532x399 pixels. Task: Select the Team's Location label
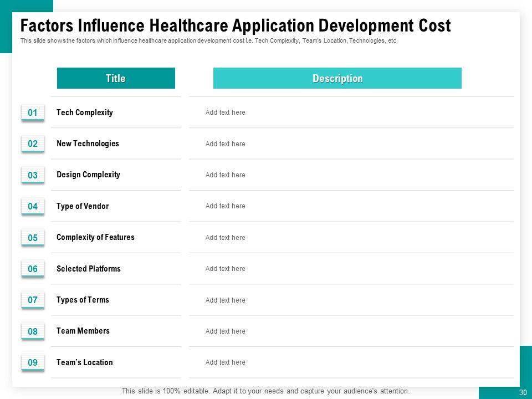(x=85, y=362)
